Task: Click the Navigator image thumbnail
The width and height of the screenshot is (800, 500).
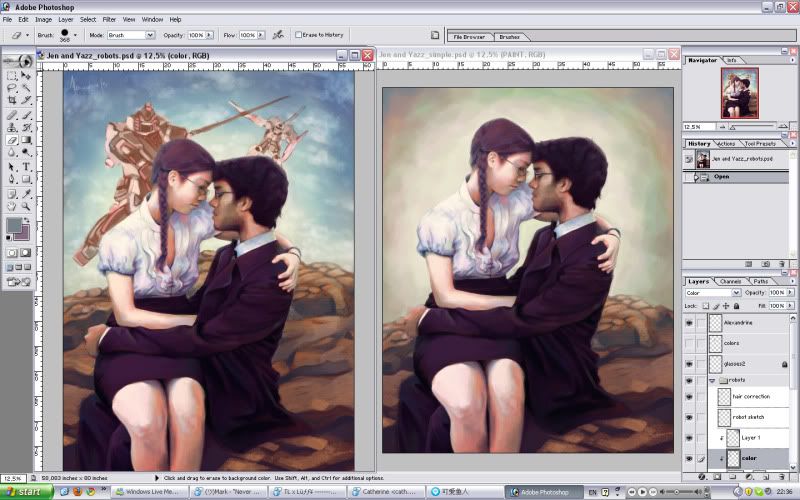Action: (740, 93)
